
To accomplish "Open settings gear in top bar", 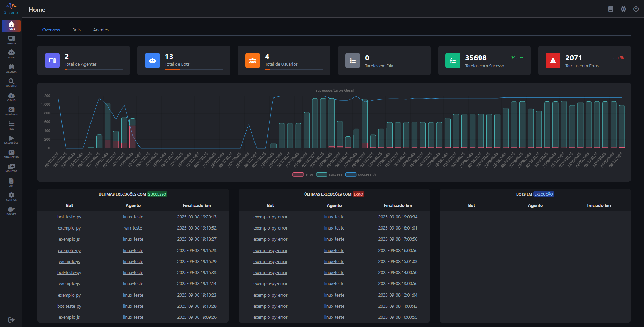I will point(623,9).
